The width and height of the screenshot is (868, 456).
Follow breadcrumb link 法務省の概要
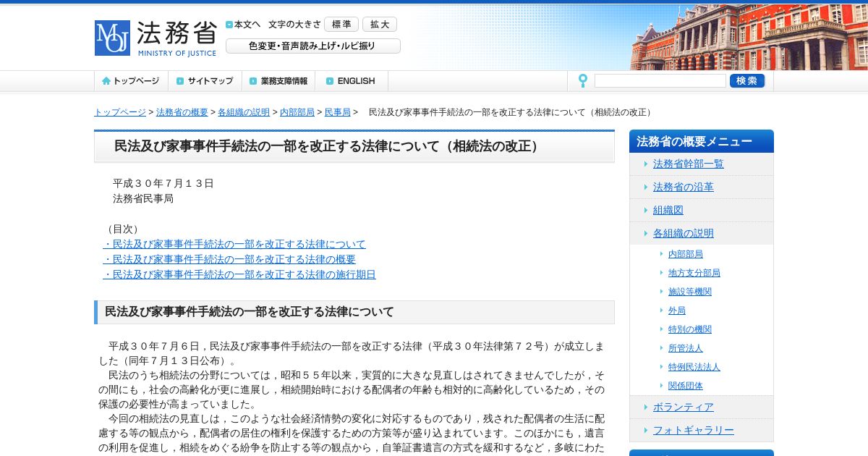pos(182,112)
